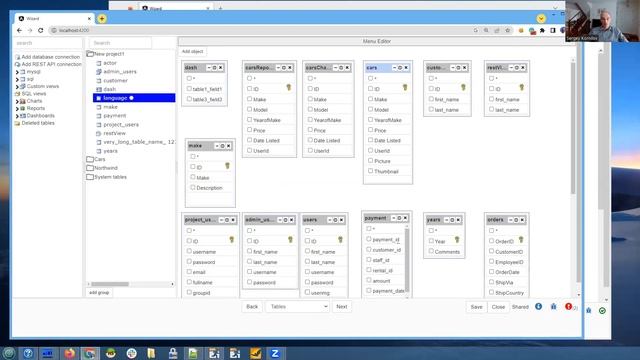Expand the Reports node

point(17,109)
